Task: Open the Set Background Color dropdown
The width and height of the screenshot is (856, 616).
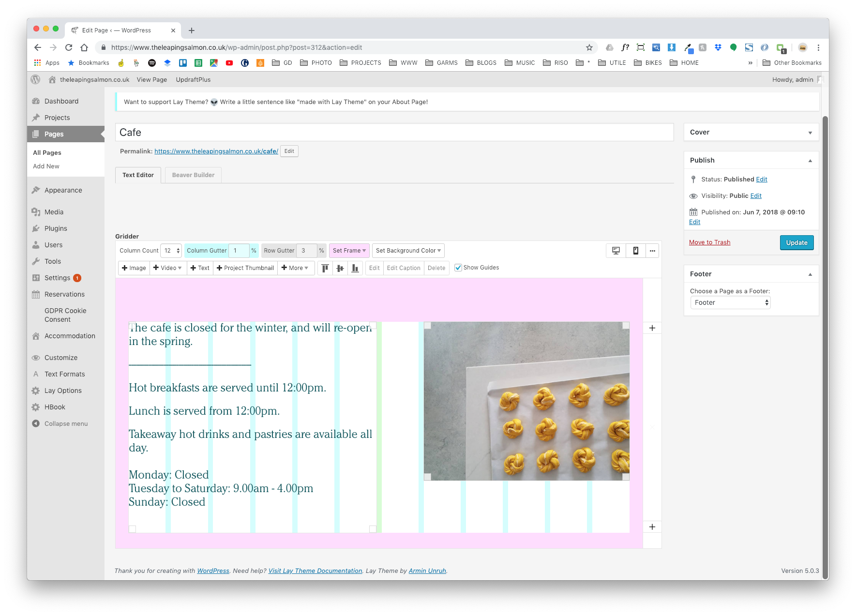Action: point(408,251)
